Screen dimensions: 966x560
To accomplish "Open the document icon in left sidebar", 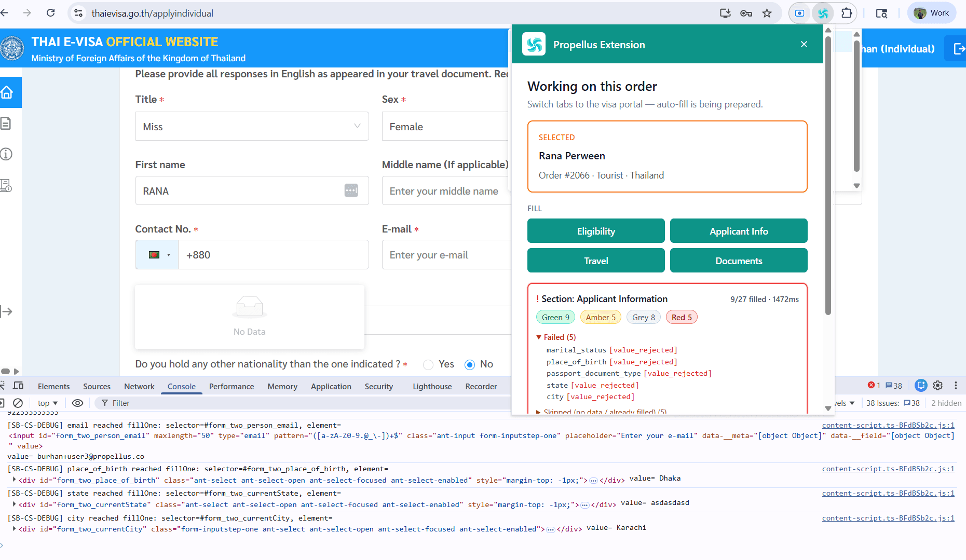I will coord(6,124).
